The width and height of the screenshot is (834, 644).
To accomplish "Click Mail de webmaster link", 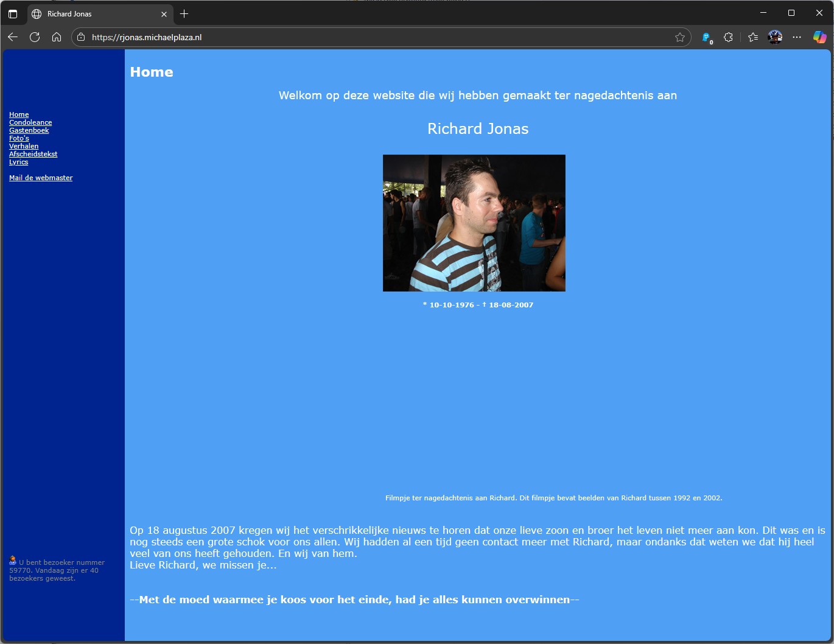I will tap(41, 178).
